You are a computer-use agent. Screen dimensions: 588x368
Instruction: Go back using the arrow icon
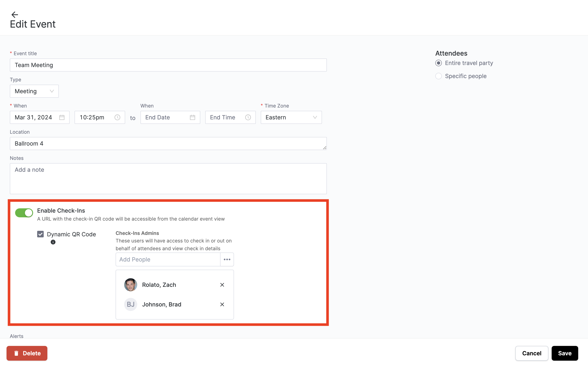pyautogui.click(x=14, y=15)
